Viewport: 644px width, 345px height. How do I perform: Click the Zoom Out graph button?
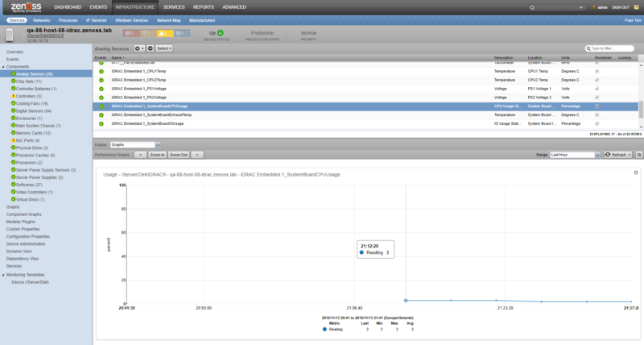(179, 155)
